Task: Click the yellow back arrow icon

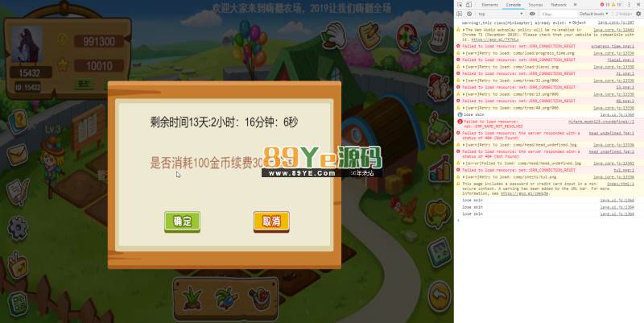Action: click(439, 296)
